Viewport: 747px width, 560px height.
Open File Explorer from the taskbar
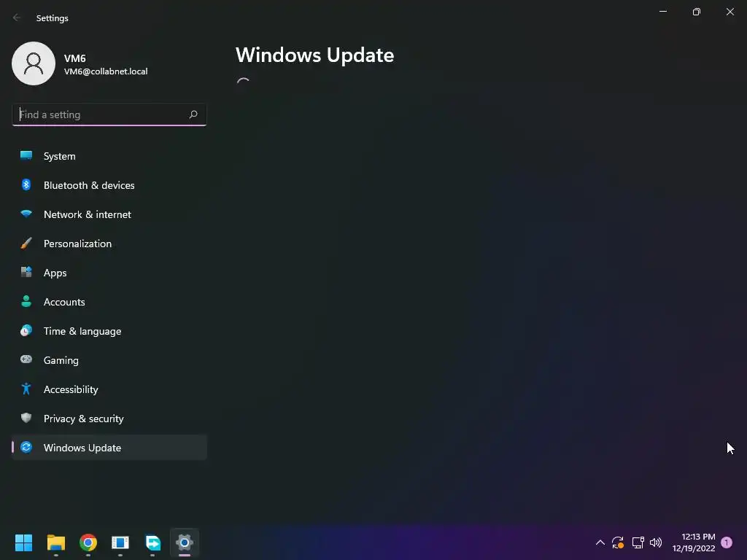[x=56, y=542]
